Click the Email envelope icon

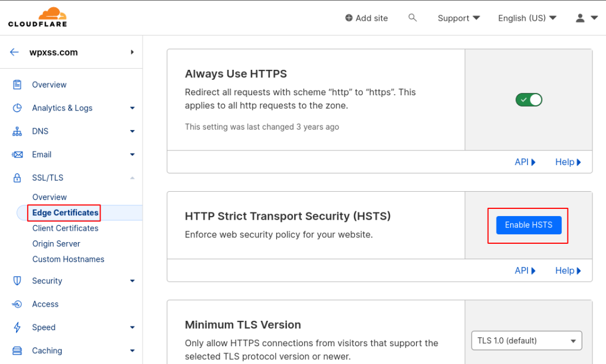coord(17,154)
